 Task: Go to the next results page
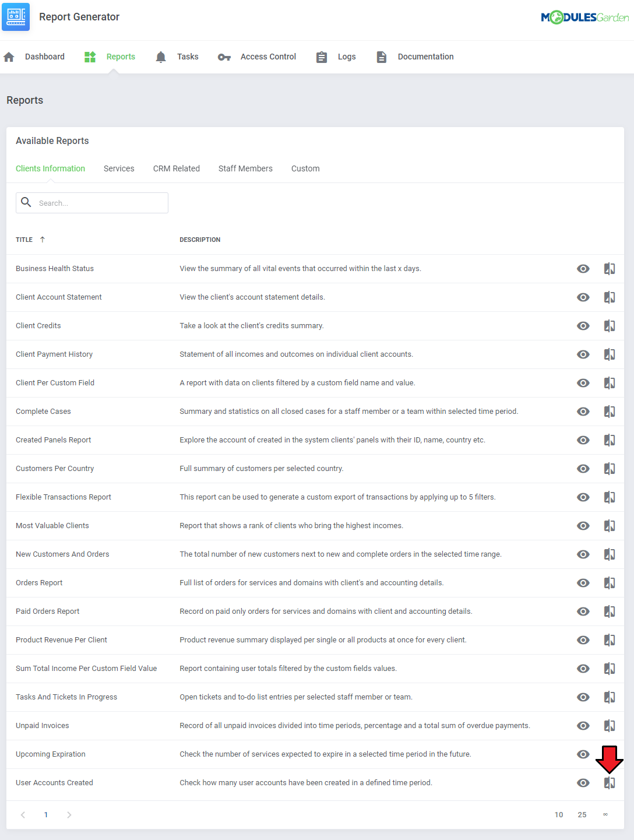69,815
